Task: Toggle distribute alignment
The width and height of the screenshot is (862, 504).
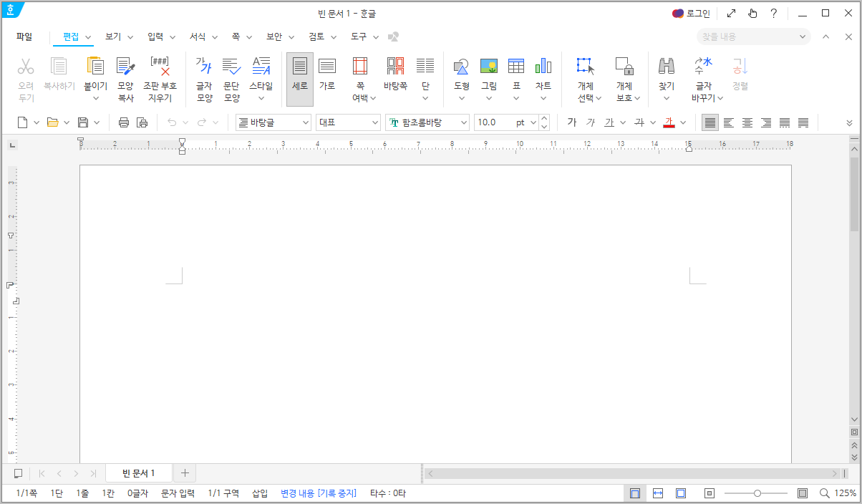Action: coord(785,122)
